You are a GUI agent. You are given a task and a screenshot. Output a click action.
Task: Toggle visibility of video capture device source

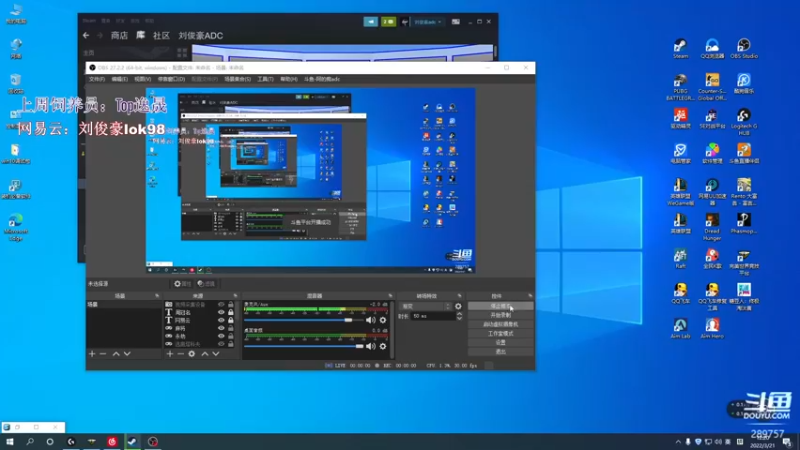pyautogui.click(x=221, y=305)
